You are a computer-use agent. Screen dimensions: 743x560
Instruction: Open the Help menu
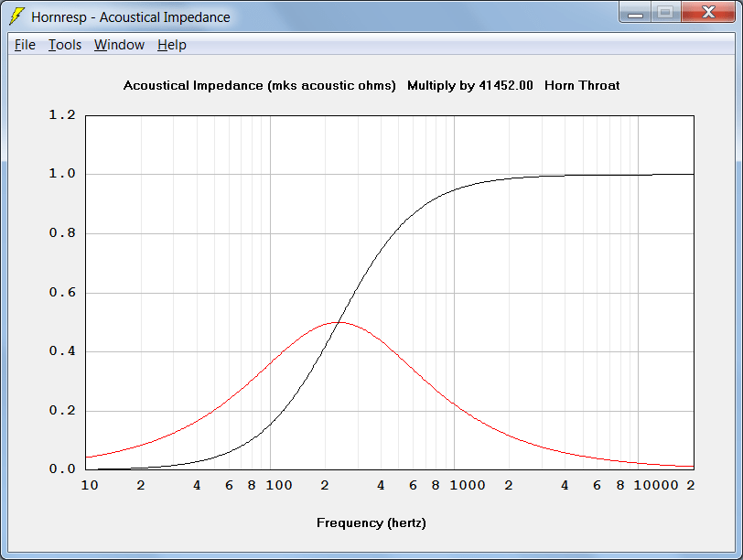click(x=171, y=45)
